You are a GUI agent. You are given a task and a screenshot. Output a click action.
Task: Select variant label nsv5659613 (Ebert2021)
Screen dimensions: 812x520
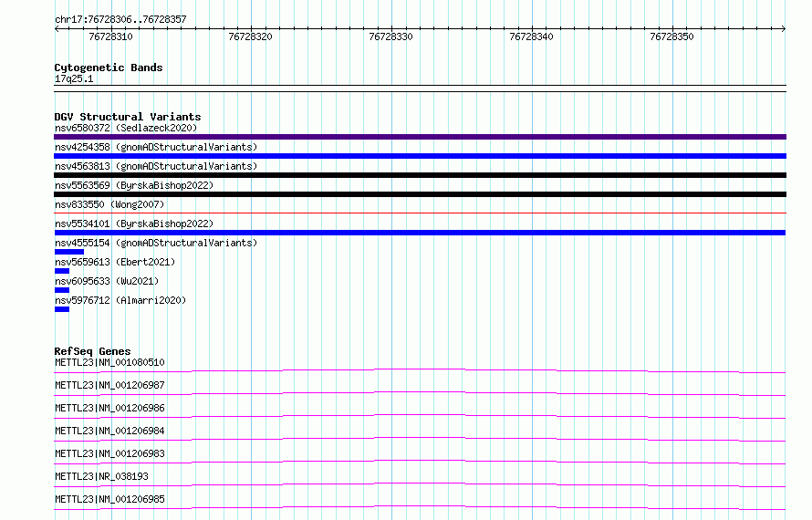(x=115, y=262)
